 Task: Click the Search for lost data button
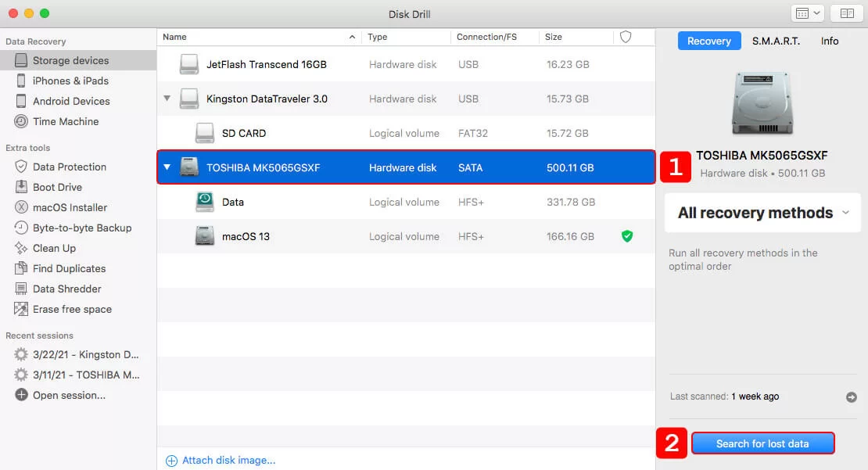click(x=763, y=443)
